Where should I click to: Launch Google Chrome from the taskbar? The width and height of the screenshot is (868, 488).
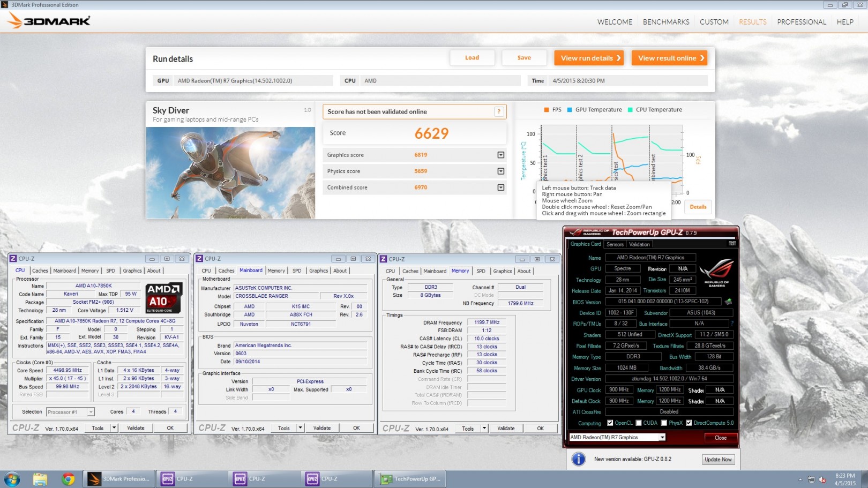tap(68, 479)
